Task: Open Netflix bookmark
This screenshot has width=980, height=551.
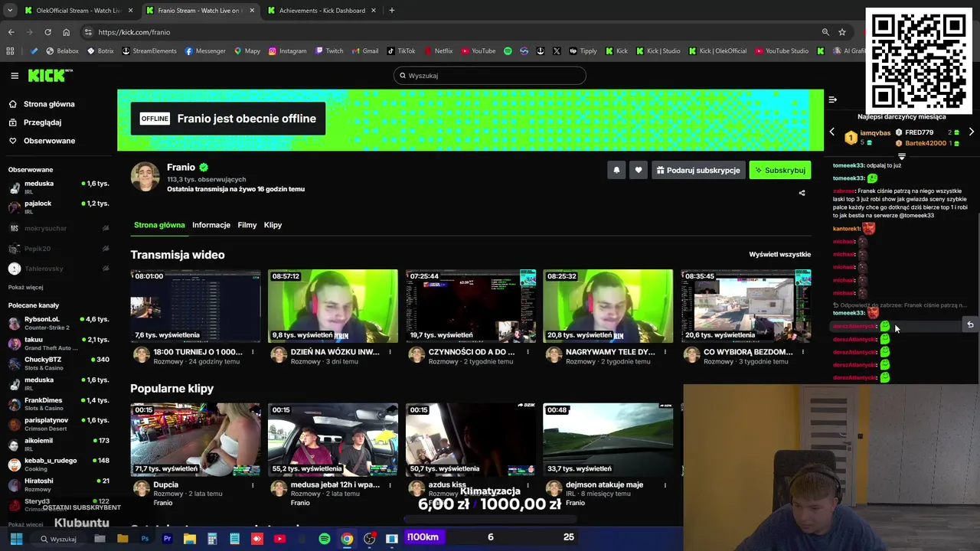Action: (x=438, y=51)
